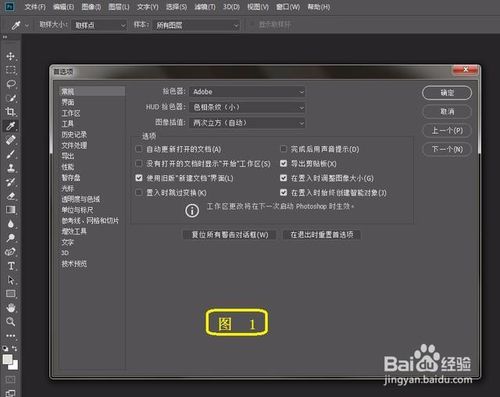Select the Eyedropper tool in the toolbox
Image resolution: width=500 pixels, height=397 pixels.
coord(11,126)
